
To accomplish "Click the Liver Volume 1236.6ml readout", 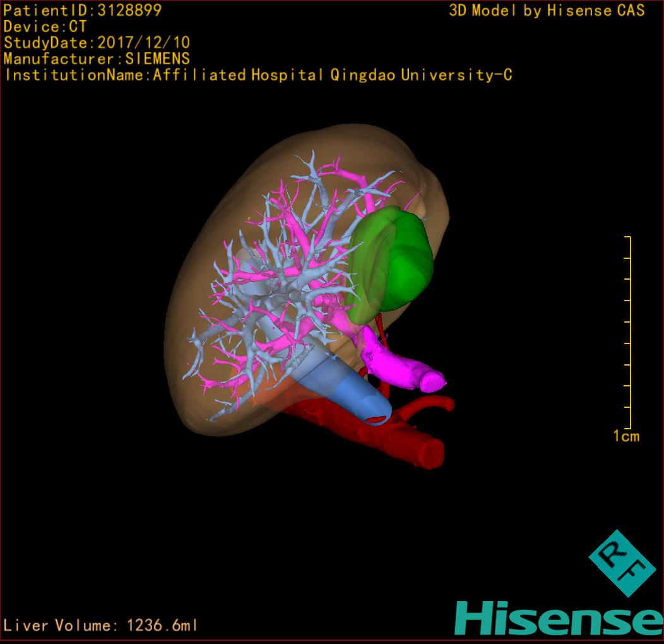I will (101, 626).
